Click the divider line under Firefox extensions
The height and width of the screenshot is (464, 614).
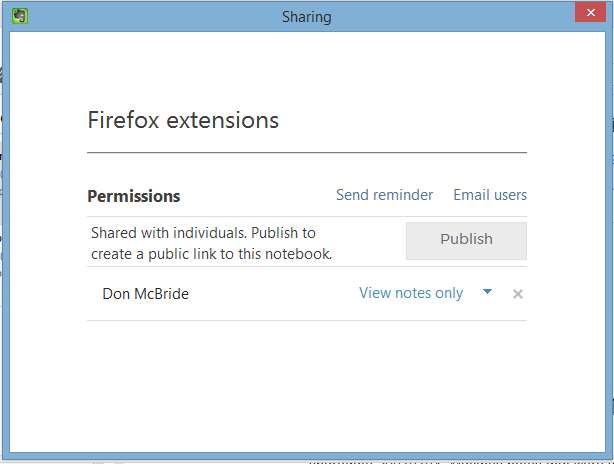tap(307, 152)
